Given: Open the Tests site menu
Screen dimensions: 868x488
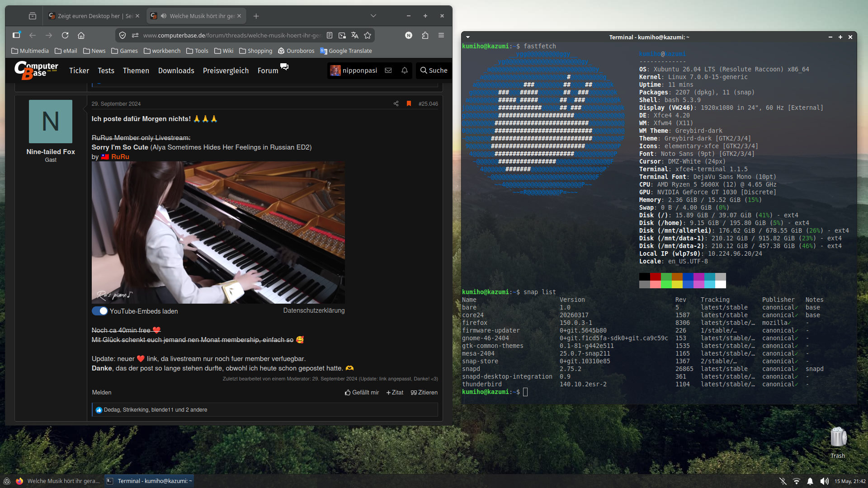Looking at the screenshot, I should pyautogui.click(x=106, y=70).
